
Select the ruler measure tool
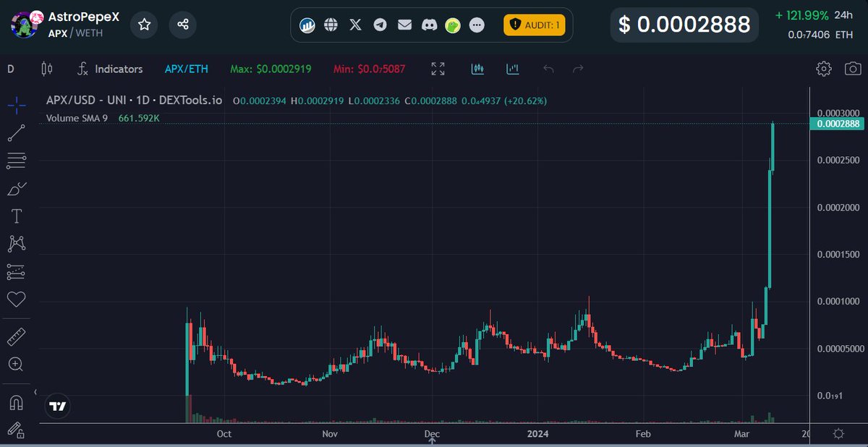(x=17, y=337)
